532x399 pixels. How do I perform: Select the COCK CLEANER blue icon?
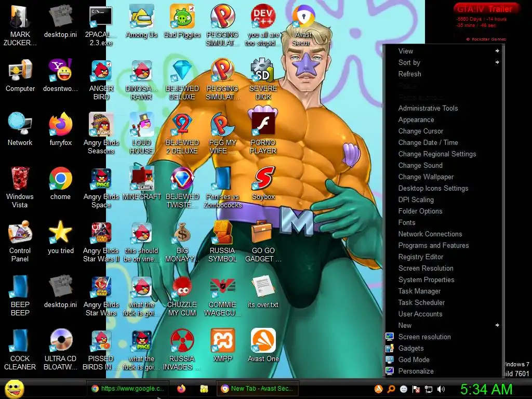coord(20,350)
